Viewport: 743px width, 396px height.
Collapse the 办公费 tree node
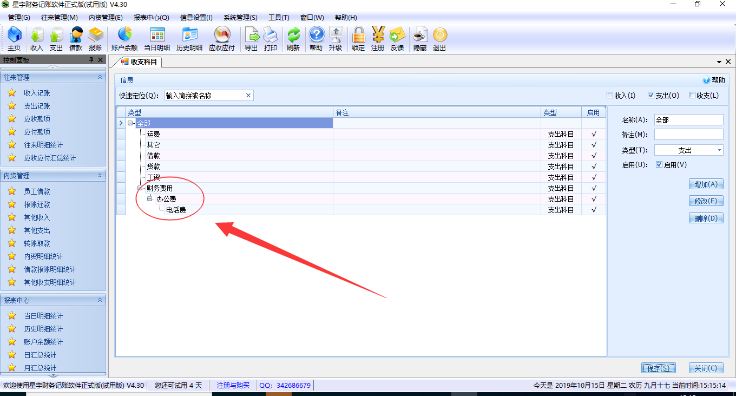pos(149,198)
